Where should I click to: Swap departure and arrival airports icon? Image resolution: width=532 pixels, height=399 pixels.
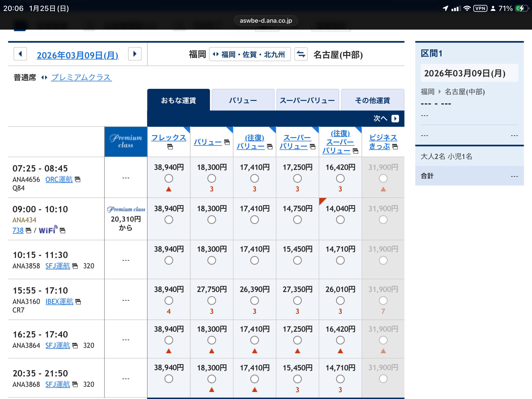click(x=301, y=54)
